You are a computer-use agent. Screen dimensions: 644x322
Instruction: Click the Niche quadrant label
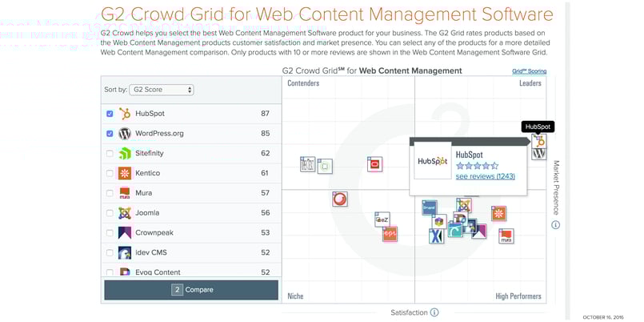tap(295, 296)
